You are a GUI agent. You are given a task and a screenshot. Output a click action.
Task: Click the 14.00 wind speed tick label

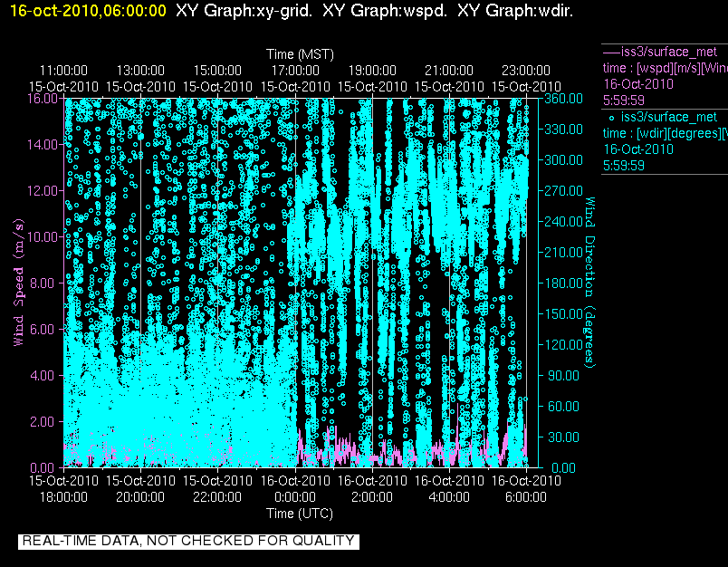[x=43, y=144]
